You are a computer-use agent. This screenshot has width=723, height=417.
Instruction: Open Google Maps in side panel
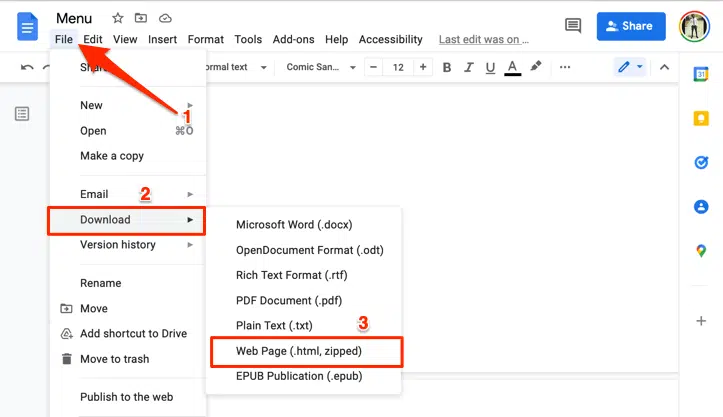(701, 250)
